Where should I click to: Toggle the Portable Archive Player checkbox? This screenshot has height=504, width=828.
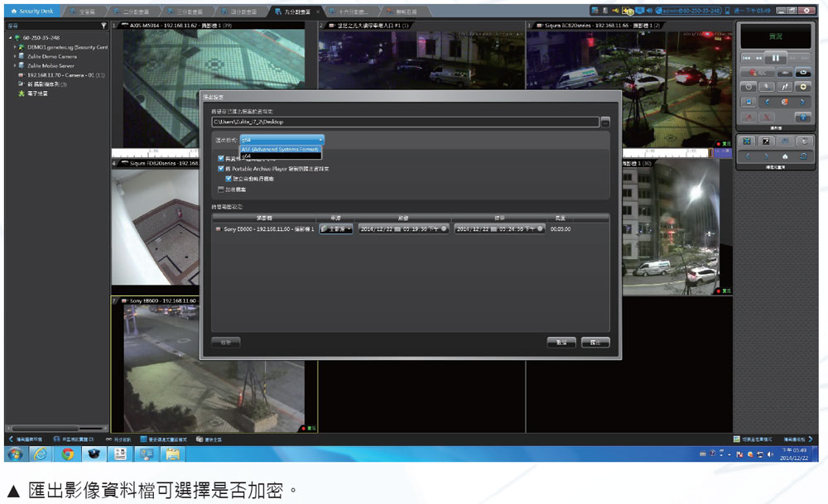point(221,169)
